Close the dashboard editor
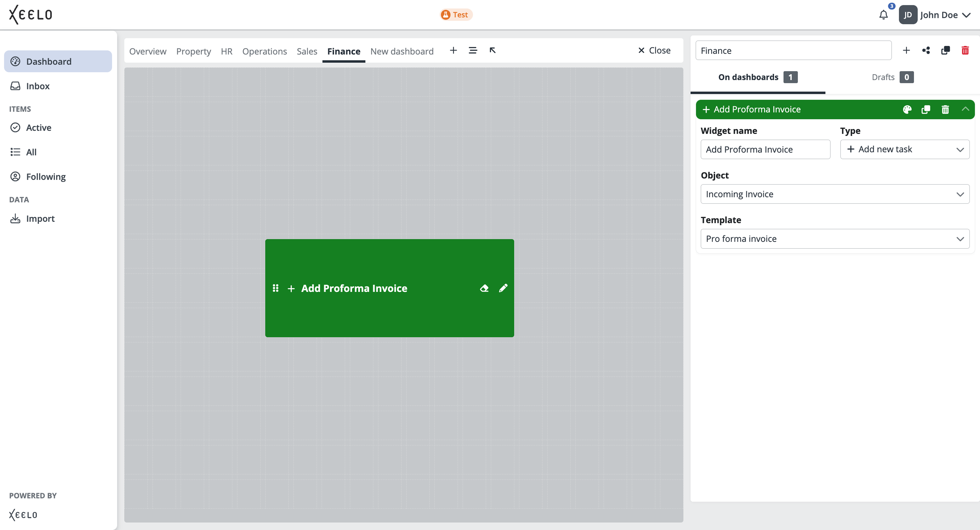Screen dimensions: 980x530 coord(654,50)
